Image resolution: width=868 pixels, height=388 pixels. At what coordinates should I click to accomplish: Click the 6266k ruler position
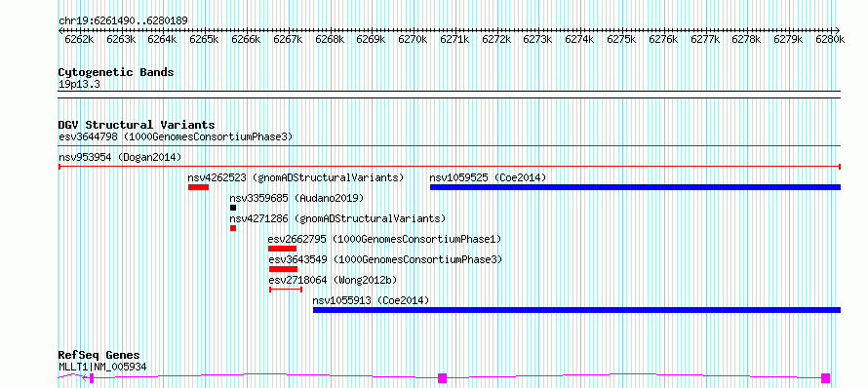tap(246, 39)
